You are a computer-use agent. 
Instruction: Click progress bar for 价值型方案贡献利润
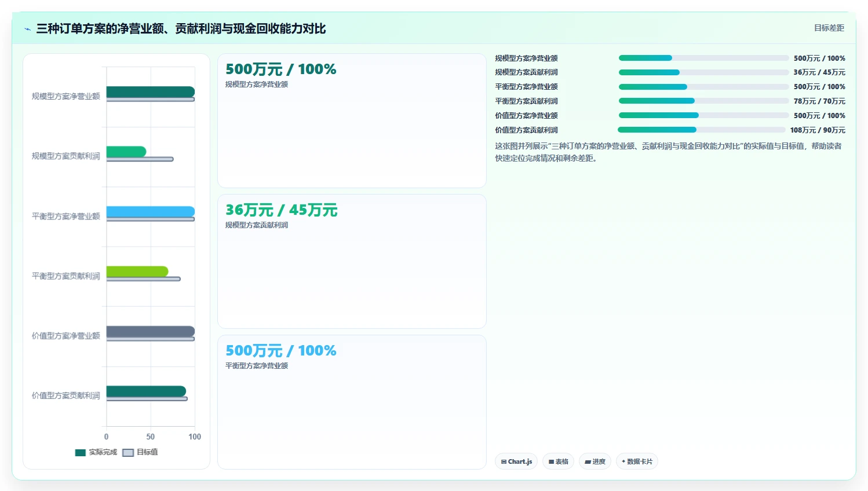tap(702, 130)
